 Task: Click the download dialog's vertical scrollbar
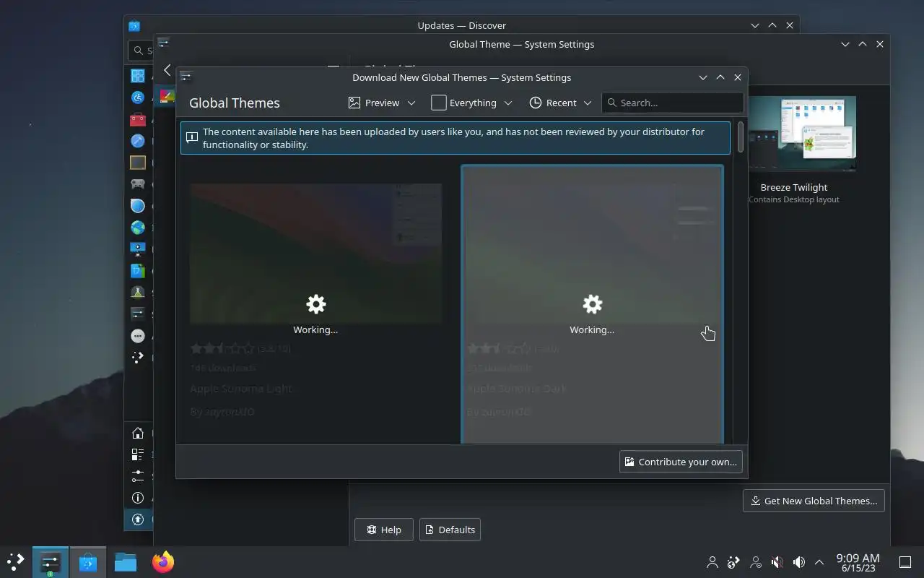click(x=741, y=137)
